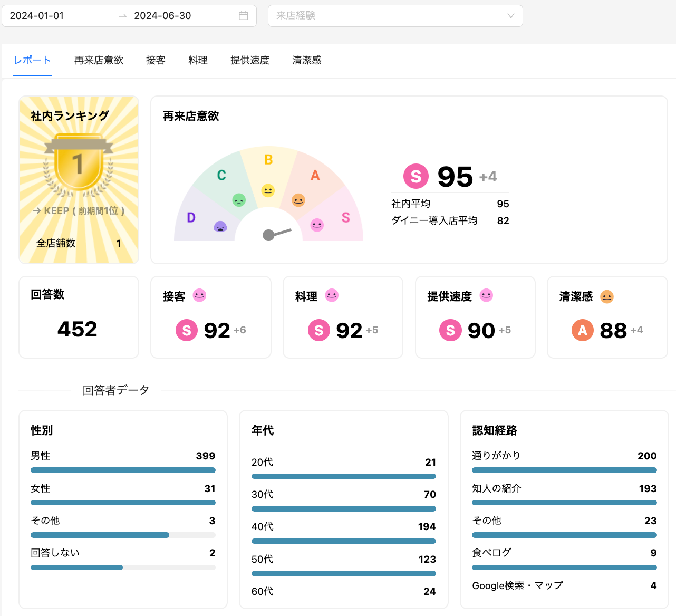676x616 pixels.
Task: Click the S badge in 接客 card
Action: click(x=187, y=331)
